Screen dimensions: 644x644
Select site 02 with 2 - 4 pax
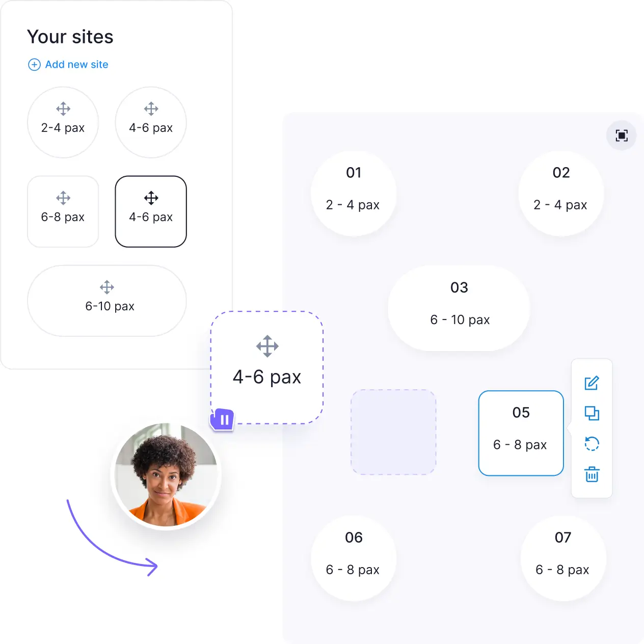[561, 194]
